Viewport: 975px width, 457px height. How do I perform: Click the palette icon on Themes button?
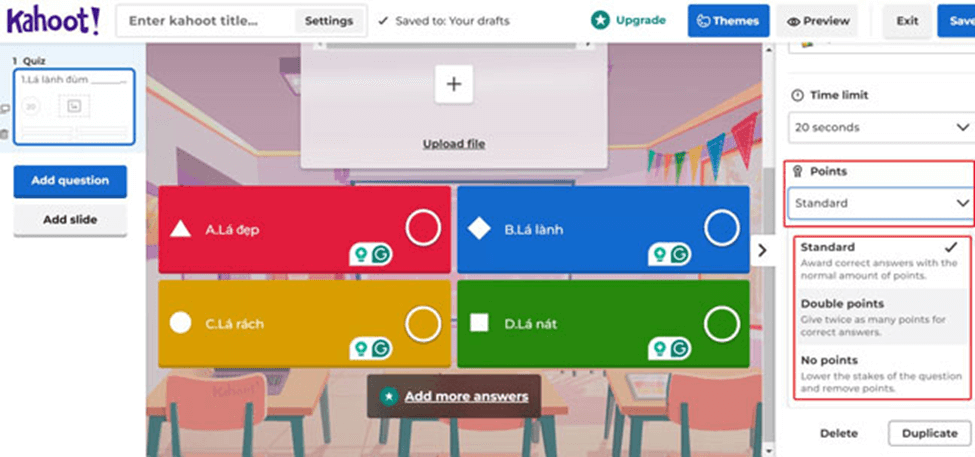703,21
